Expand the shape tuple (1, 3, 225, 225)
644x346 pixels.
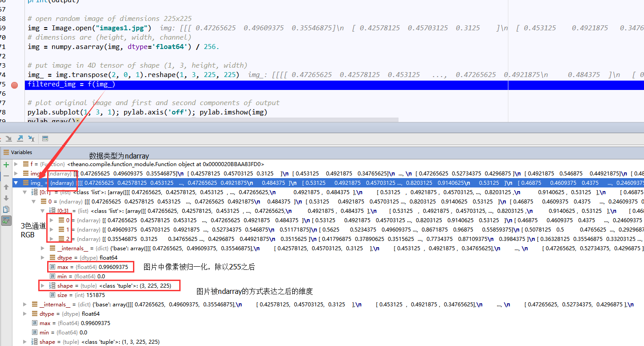(25, 342)
